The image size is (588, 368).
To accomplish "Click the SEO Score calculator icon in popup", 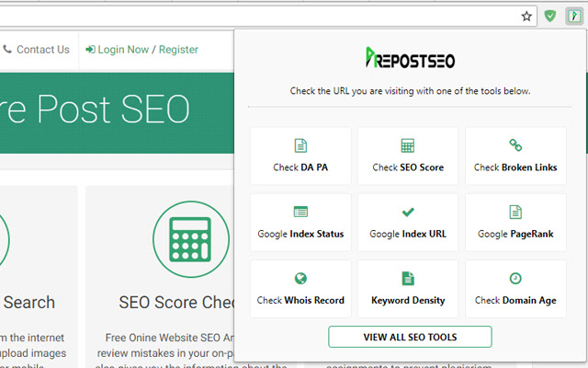I will click(408, 146).
